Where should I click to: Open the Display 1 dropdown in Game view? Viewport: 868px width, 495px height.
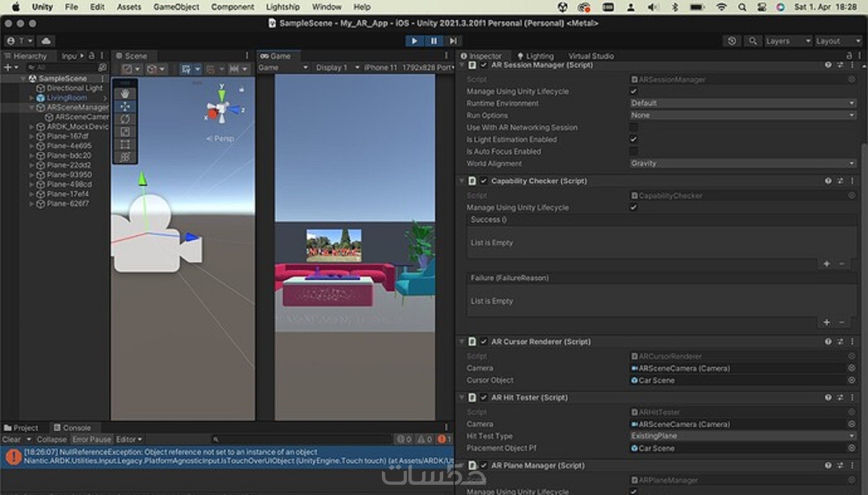(x=337, y=67)
